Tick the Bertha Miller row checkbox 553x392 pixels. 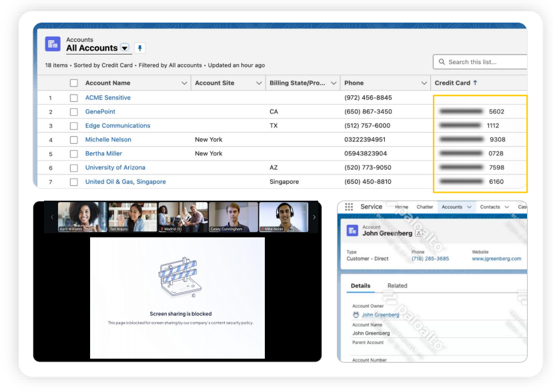[x=74, y=154]
